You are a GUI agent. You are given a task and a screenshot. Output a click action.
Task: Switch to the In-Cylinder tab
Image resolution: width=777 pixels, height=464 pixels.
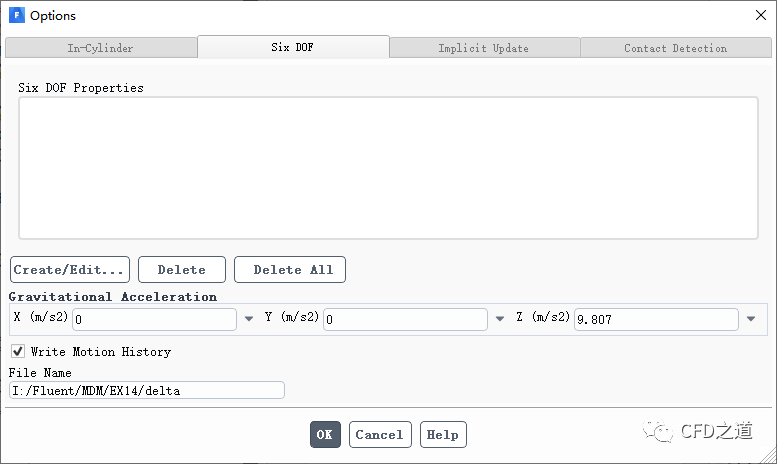pos(100,48)
